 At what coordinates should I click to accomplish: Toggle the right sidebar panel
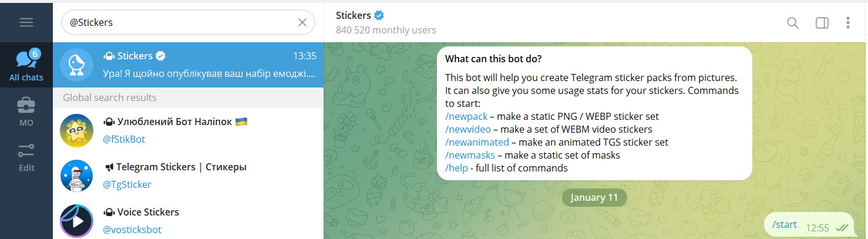point(822,23)
